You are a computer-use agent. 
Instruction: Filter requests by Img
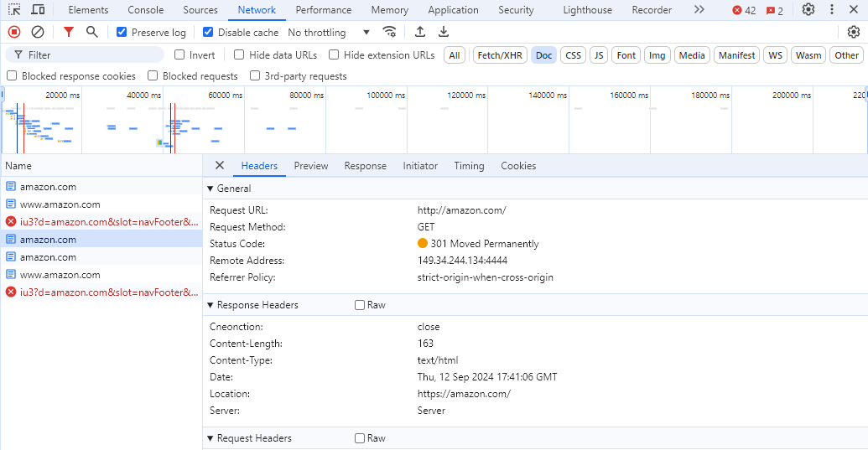coord(657,55)
